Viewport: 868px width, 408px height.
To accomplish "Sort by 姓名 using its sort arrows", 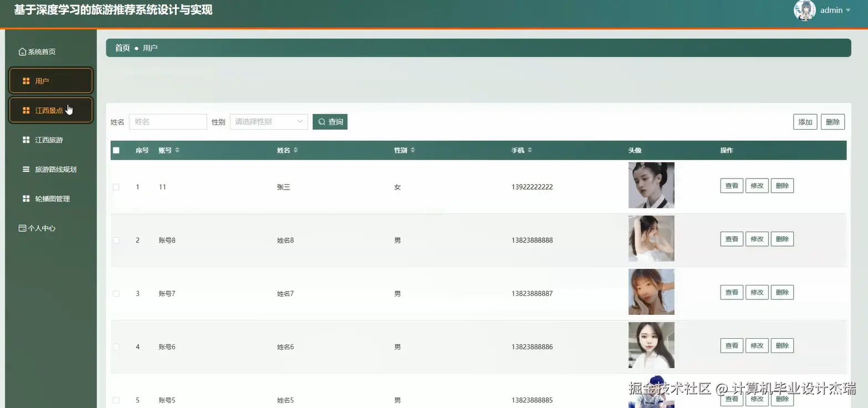I will click(x=295, y=150).
